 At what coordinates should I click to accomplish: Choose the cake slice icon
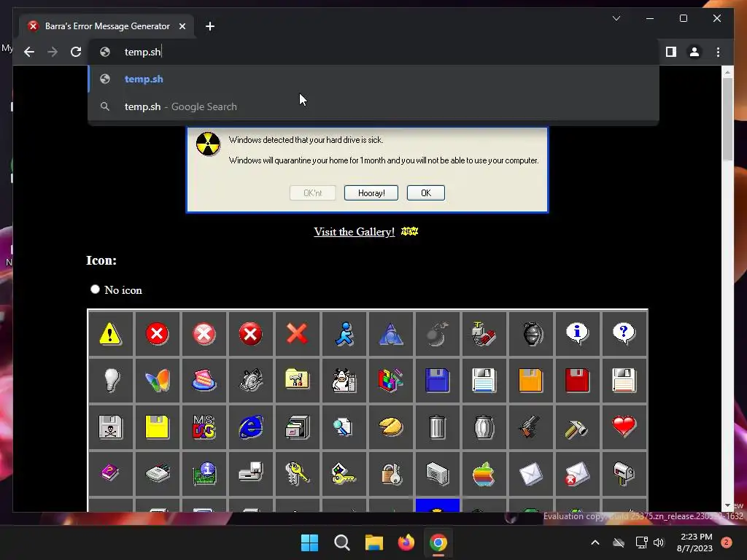tap(204, 380)
